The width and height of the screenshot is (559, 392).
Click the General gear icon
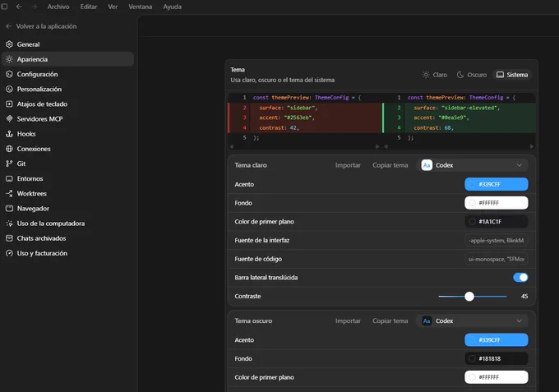point(9,44)
